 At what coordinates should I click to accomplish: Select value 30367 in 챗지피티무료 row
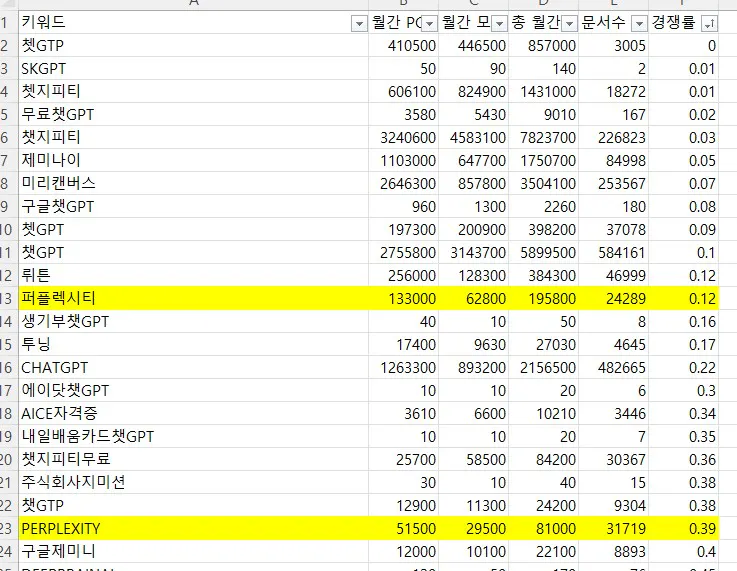pyautogui.click(x=613, y=460)
